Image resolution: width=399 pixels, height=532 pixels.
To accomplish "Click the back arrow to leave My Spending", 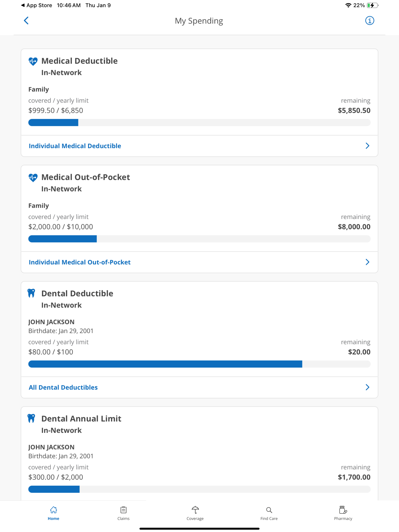I will [x=26, y=21].
